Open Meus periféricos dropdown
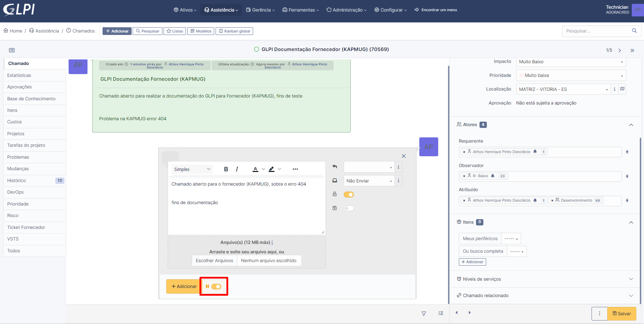The width and height of the screenshot is (644, 324). 511,239
